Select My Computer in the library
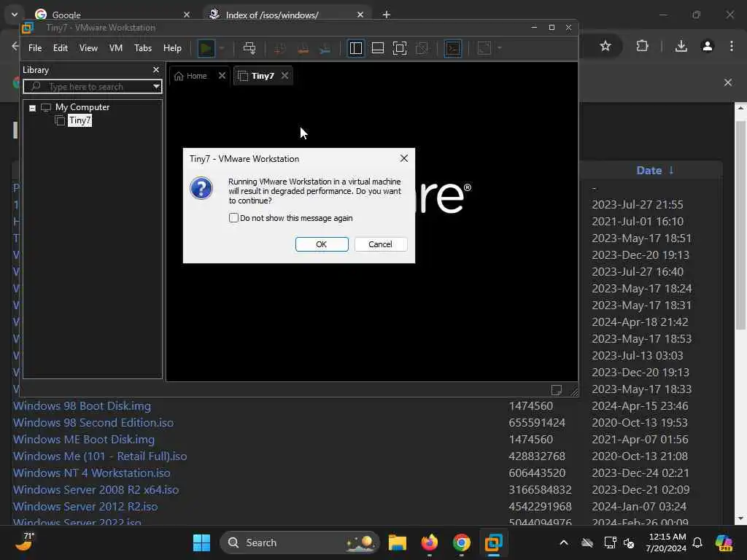The width and height of the screenshot is (747, 560). 82,107
